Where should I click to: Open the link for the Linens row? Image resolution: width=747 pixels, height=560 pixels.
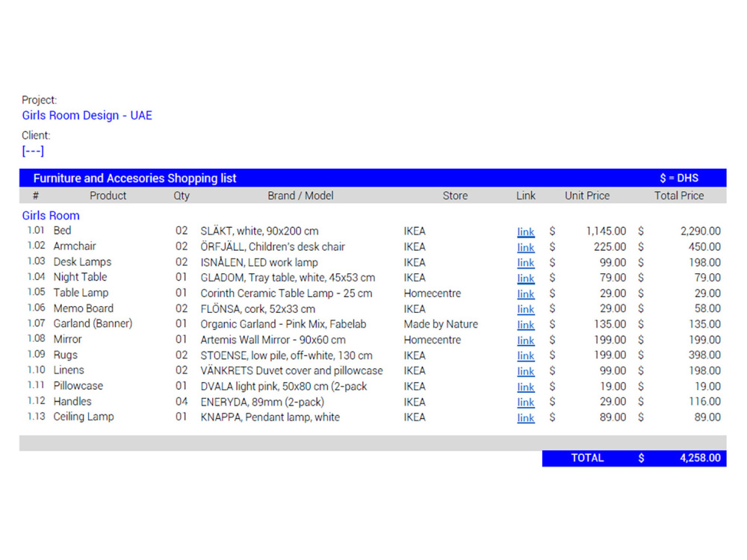click(525, 371)
